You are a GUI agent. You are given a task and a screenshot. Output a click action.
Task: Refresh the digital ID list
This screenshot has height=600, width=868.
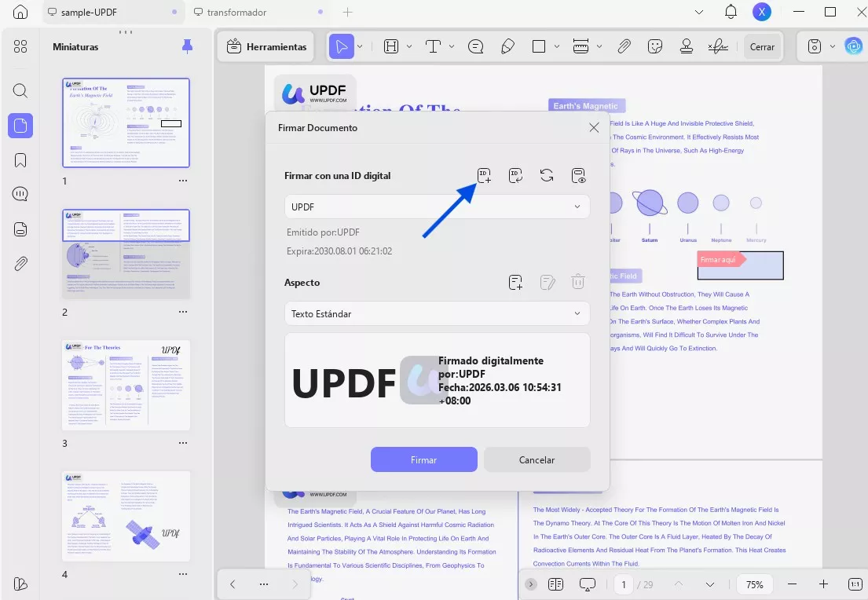point(547,176)
